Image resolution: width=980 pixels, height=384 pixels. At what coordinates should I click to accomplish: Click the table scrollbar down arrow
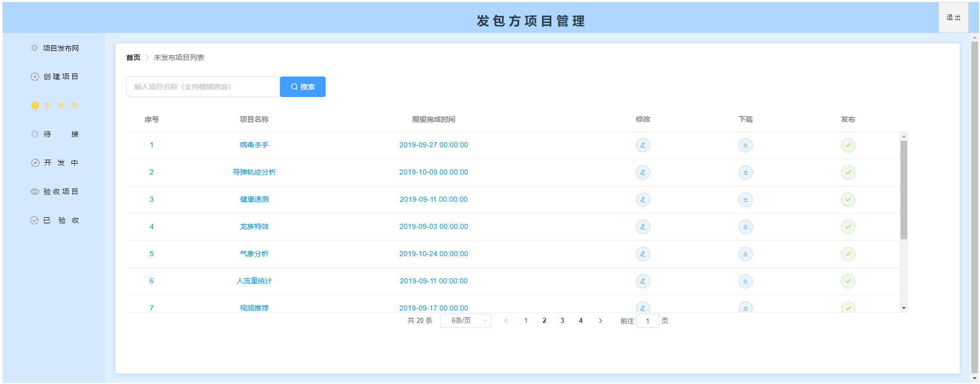[x=904, y=308]
